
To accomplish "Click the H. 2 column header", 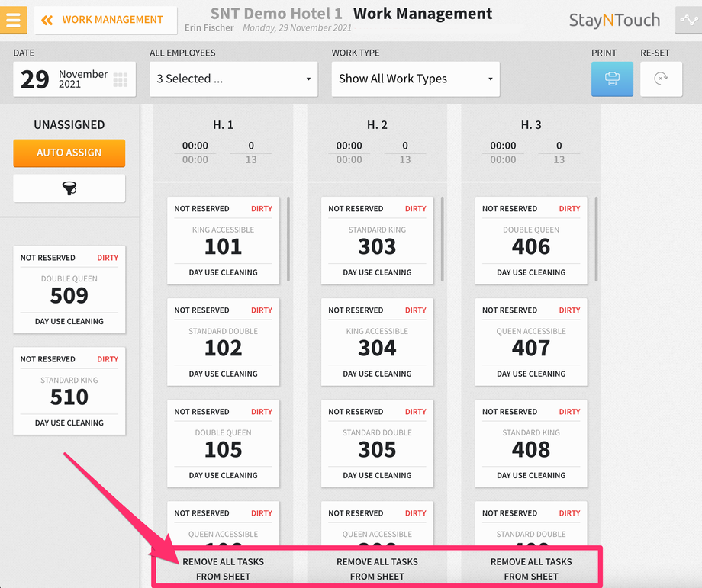I will (377, 125).
